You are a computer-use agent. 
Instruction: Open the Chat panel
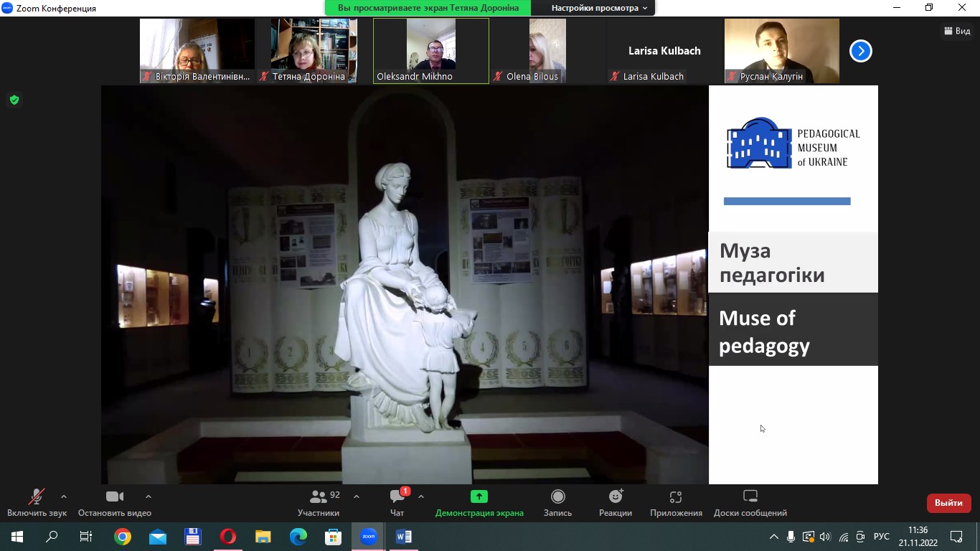pos(397,497)
